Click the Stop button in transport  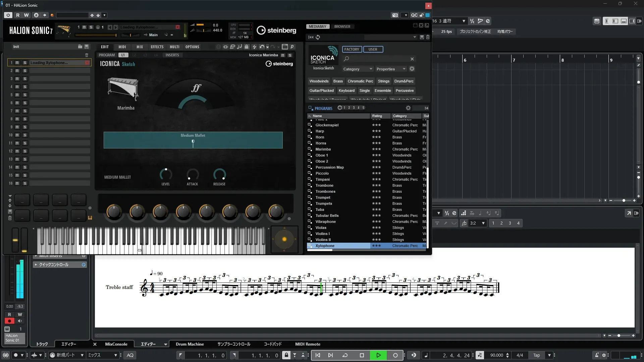click(x=362, y=355)
